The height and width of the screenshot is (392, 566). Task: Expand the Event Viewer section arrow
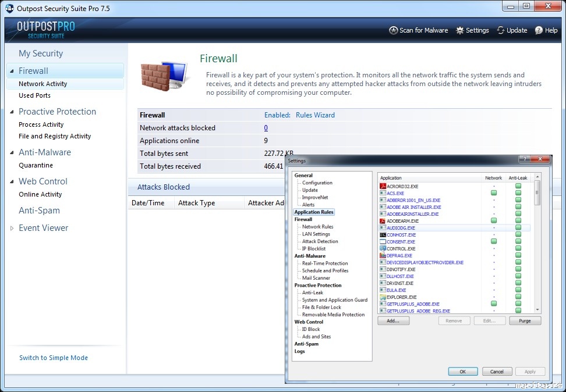[x=12, y=228]
